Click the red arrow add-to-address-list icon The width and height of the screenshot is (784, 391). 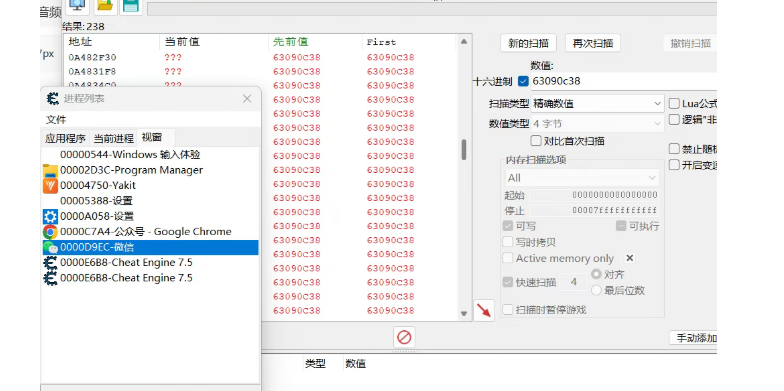[484, 310]
